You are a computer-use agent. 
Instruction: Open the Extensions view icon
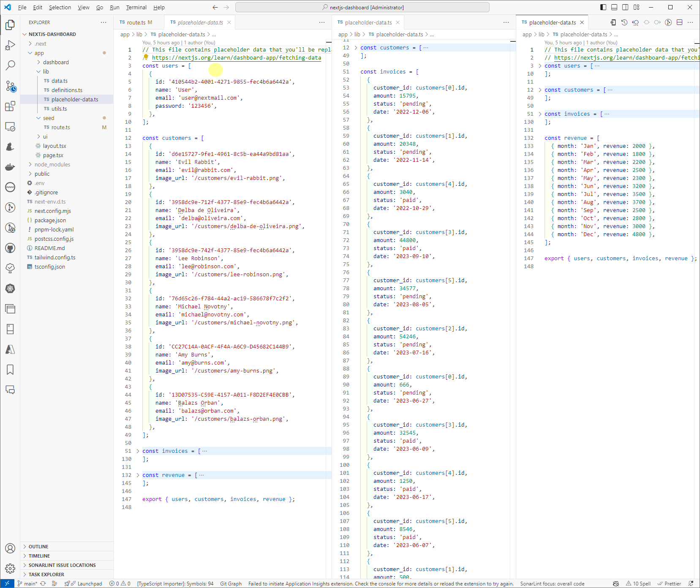[10, 106]
